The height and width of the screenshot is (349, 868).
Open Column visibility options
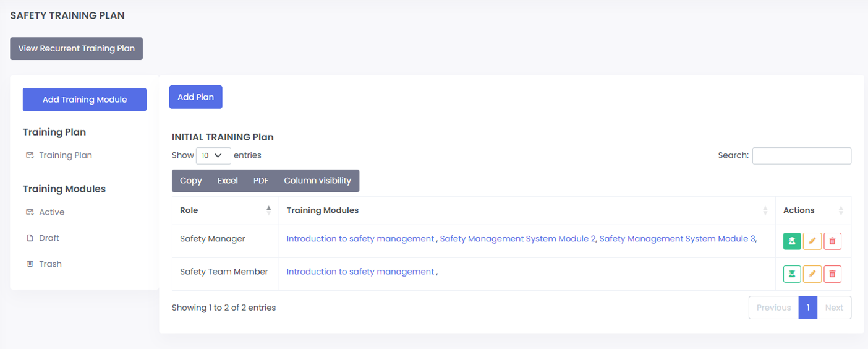pos(317,181)
